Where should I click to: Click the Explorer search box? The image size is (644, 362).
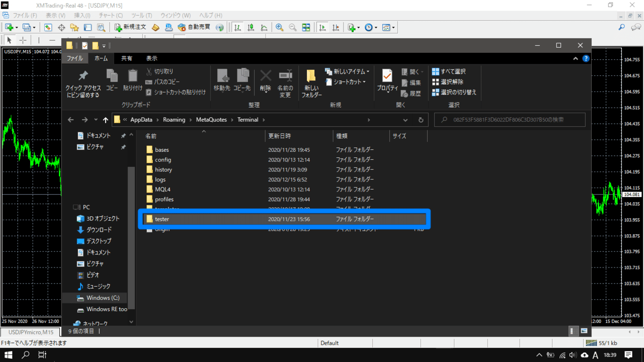click(510, 120)
